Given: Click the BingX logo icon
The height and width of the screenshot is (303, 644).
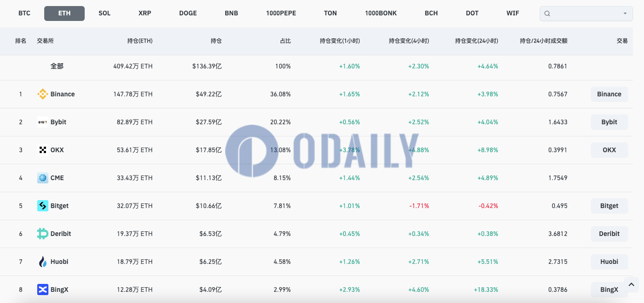Looking at the screenshot, I should coord(42,290).
